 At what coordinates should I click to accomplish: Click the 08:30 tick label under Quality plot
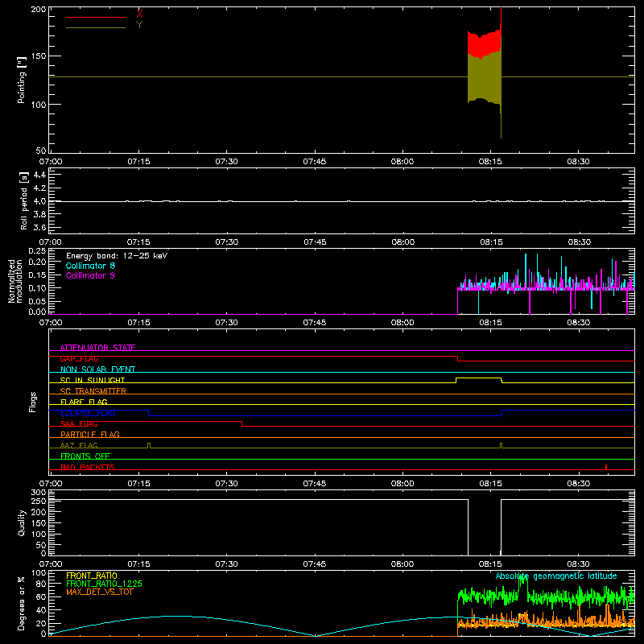click(x=578, y=564)
